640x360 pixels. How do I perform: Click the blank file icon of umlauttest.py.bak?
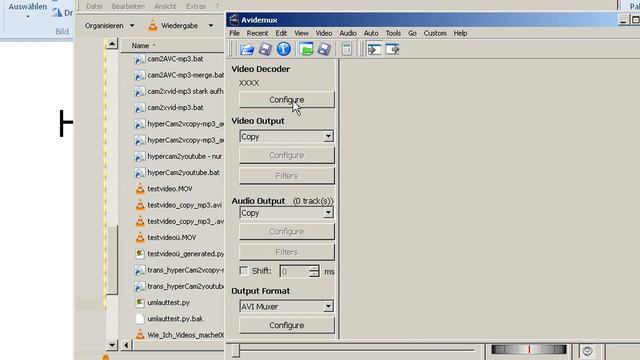pos(140,319)
